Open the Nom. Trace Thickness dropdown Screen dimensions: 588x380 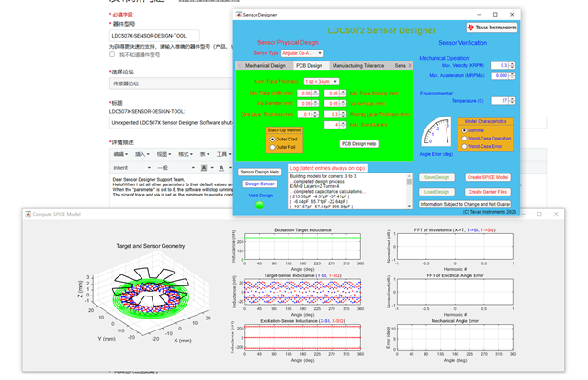322,82
